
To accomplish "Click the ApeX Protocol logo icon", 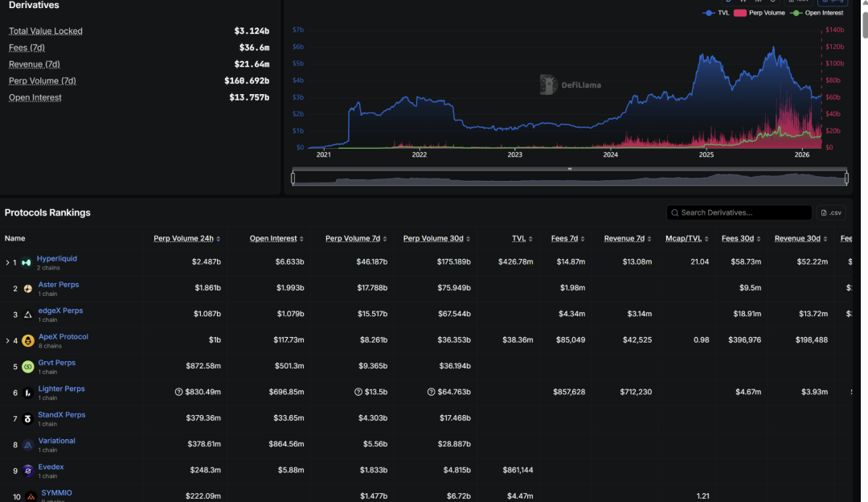I will [x=28, y=340].
